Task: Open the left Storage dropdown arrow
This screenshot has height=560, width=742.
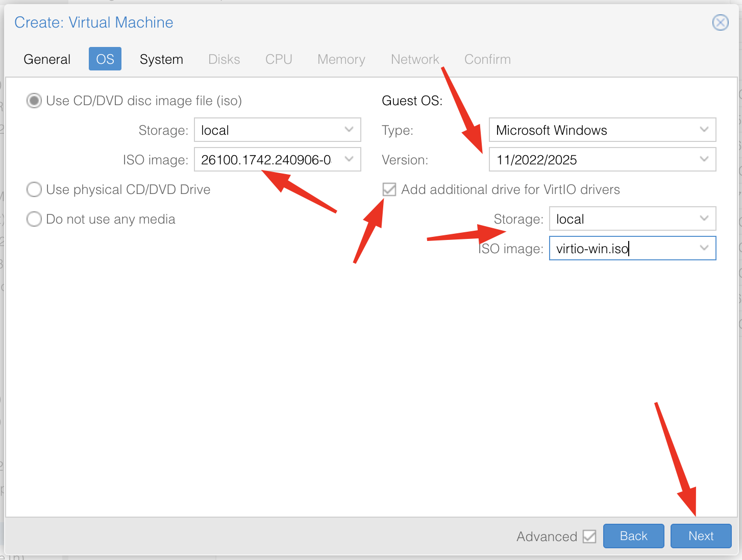Action: 349,130
